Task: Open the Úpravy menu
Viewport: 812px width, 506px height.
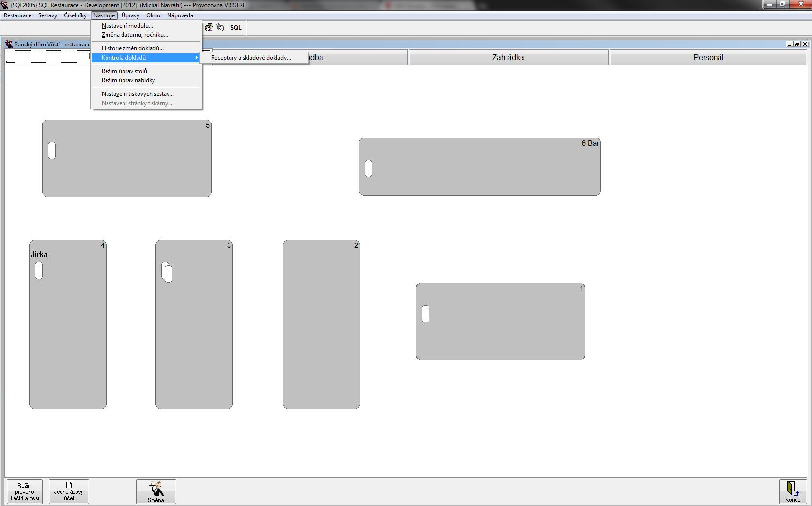Action: click(x=130, y=15)
